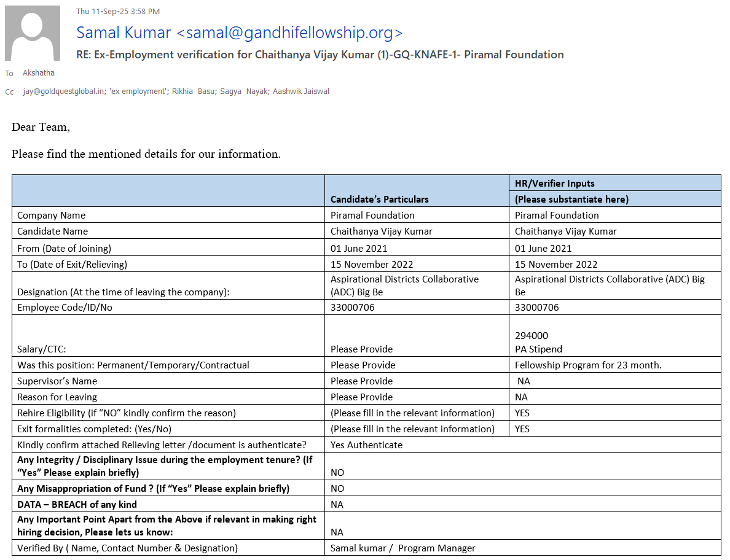This screenshot has height=560, width=730.
Task: Click the sender avatar placeholder image
Action: click(33, 33)
